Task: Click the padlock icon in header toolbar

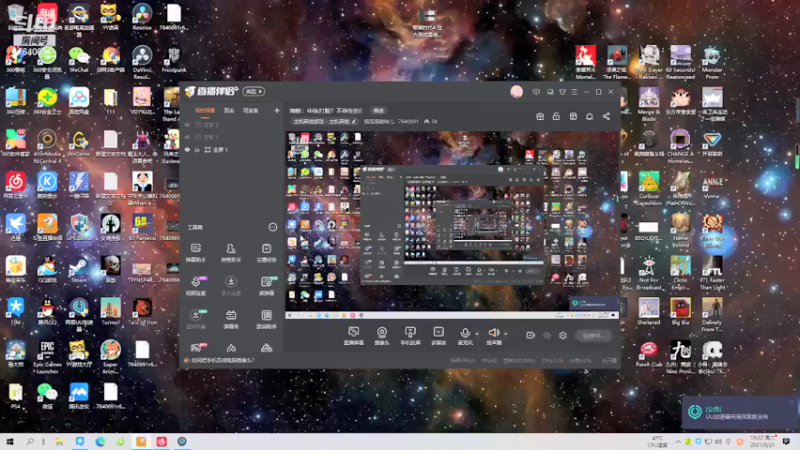Action: pyautogui.click(x=556, y=116)
